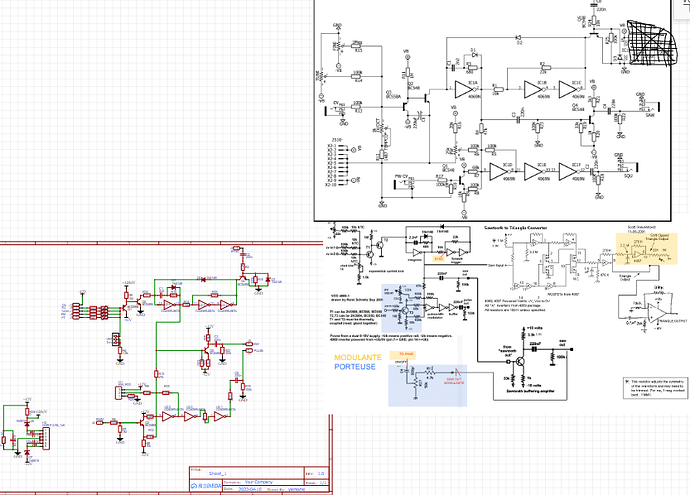The image size is (690, 495).
Task: Select the power connector in EasyEDA sheet
Action: tap(45, 439)
